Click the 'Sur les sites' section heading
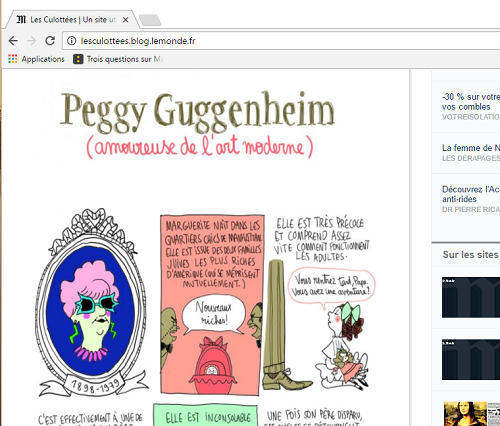The image size is (500, 426). point(471,255)
